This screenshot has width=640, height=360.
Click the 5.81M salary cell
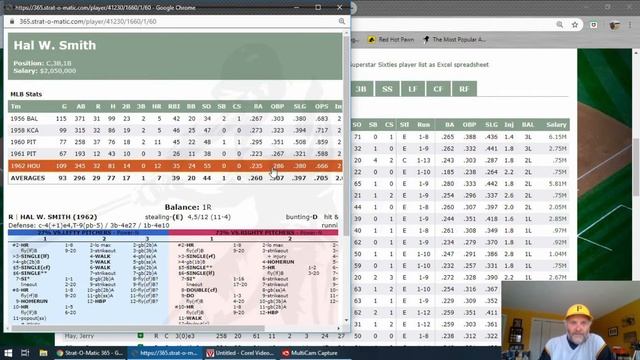[x=557, y=184]
